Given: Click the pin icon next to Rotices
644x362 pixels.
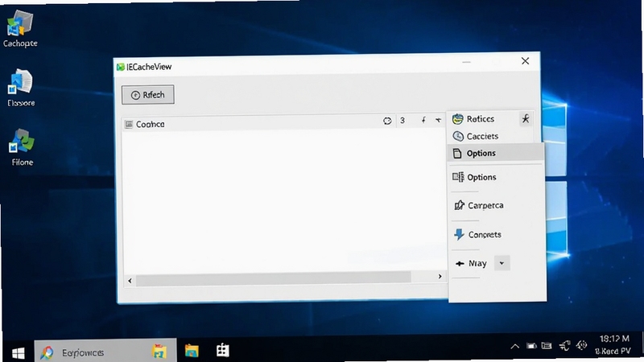Looking at the screenshot, I should coord(526,119).
